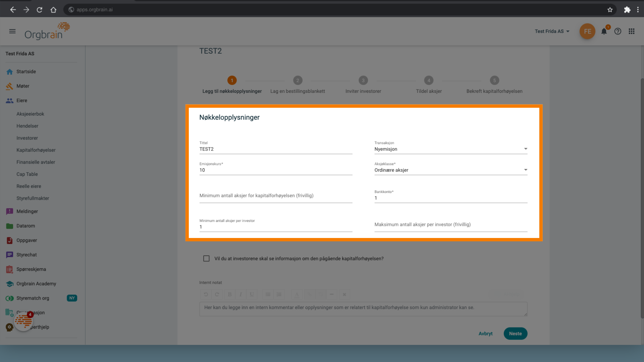This screenshot has width=644, height=362.
Task: Bookmark this page with the star
Action: 610,10
